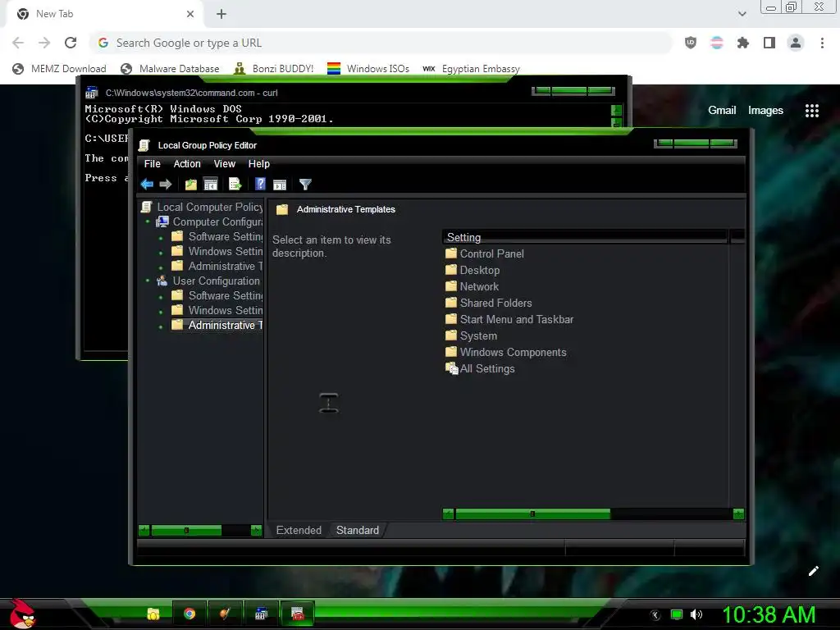This screenshot has width=840, height=630.
Task: Open MEMZ Download bookmark
Action: click(x=59, y=69)
